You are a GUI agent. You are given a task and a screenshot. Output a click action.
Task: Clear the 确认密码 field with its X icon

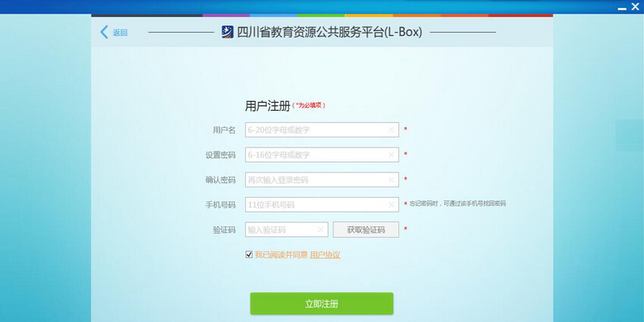391,180
